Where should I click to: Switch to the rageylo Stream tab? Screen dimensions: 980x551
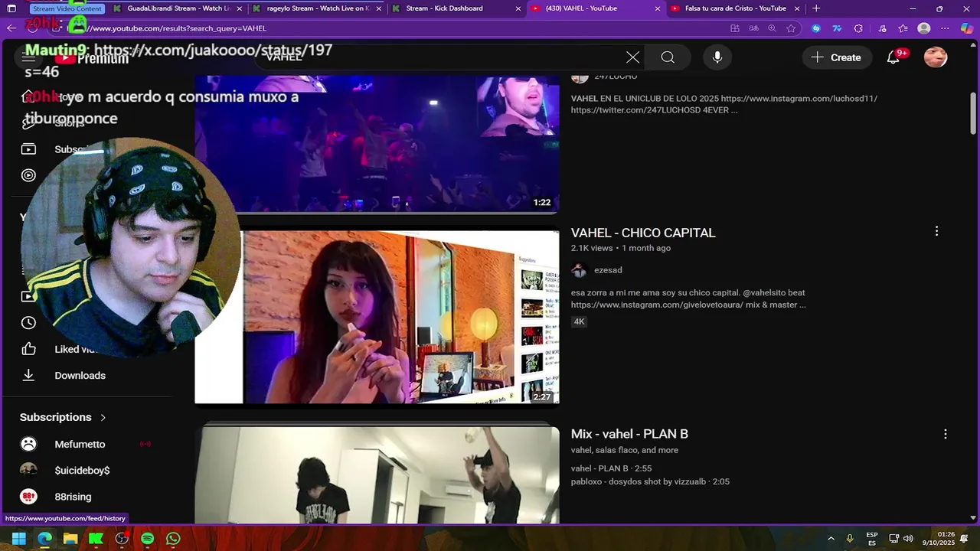[x=315, y=8]
